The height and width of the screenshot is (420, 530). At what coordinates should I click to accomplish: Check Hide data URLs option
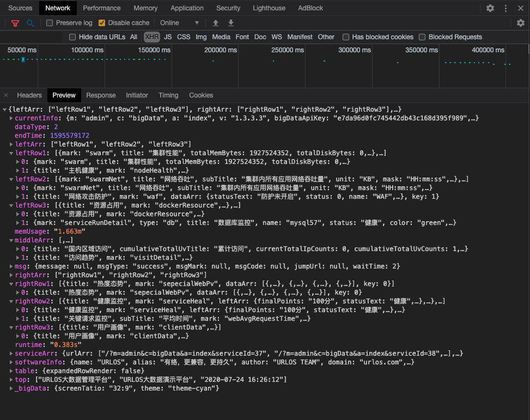coord(72,37)
